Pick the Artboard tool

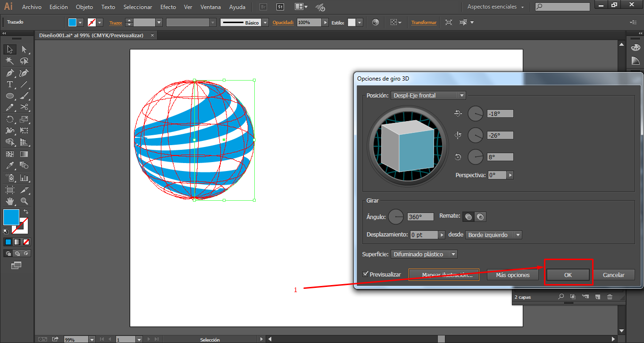(9, 190)
